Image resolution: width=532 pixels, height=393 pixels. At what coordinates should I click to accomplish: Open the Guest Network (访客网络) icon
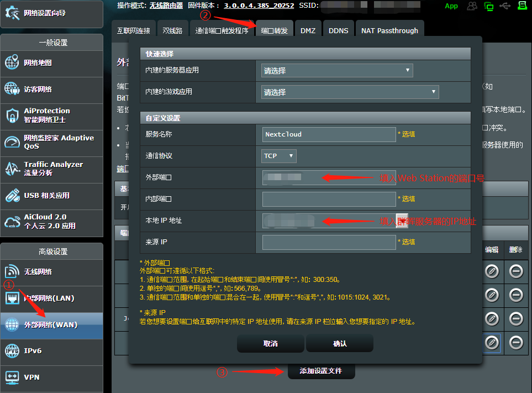tap(12, 89)
